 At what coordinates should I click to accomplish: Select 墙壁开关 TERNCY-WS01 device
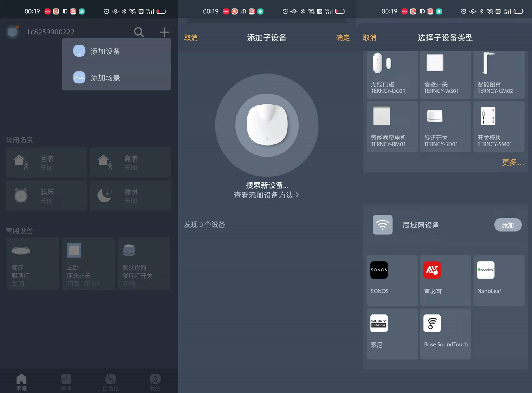[x=446, y=74]
